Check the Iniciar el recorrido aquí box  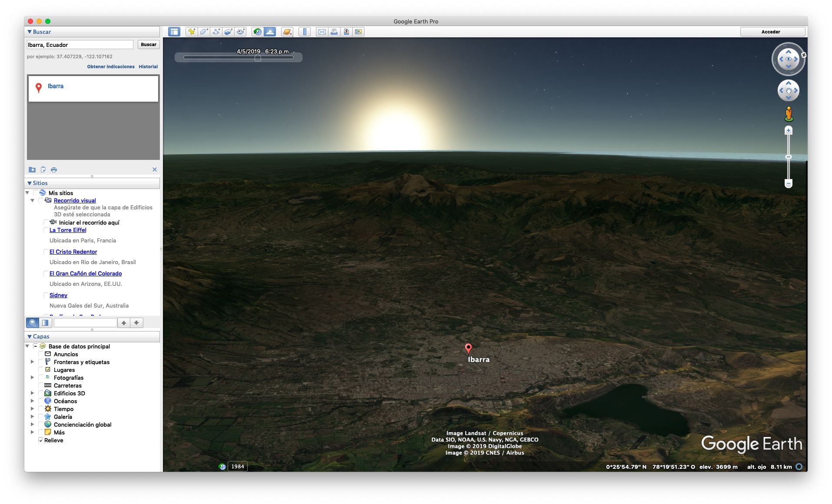46,222
